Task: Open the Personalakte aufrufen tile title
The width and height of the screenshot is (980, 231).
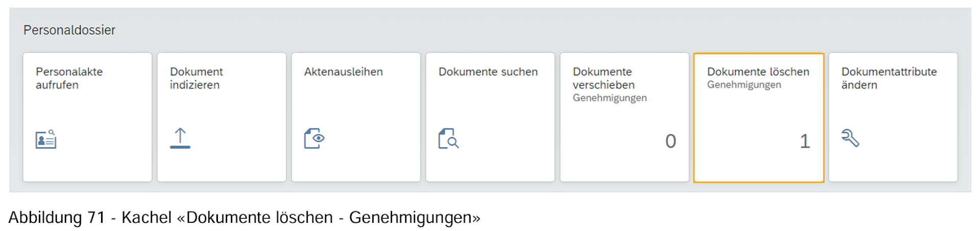Action: click(69, 78)
